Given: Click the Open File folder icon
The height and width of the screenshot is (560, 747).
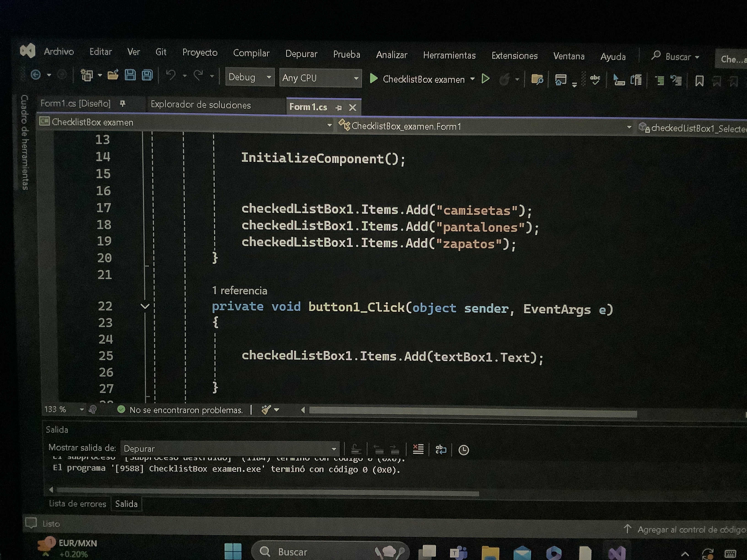Looking at the screenshot, I should click(113, 75).
